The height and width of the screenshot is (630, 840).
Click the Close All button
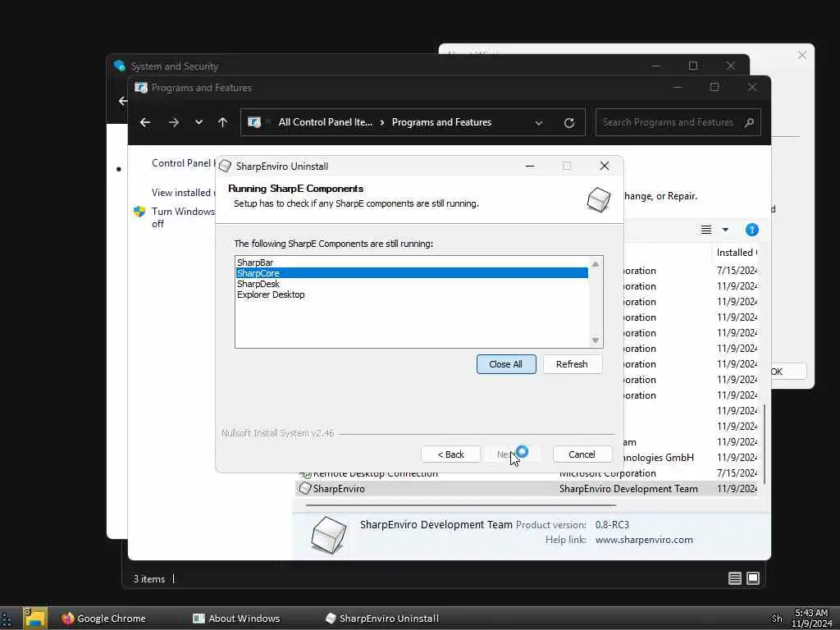tap(505, 364)
